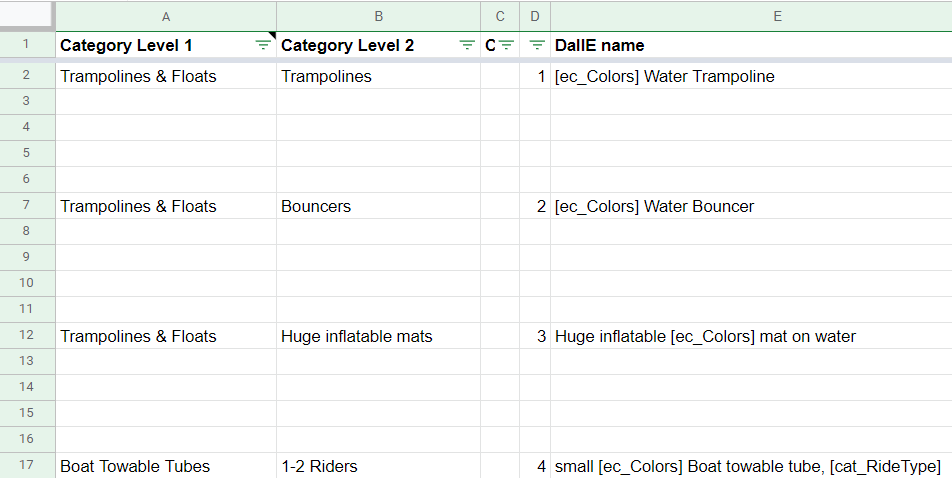Open the Category Level 2 filter icon
Screen dimensions: 952x478
[x=467, y=45]
